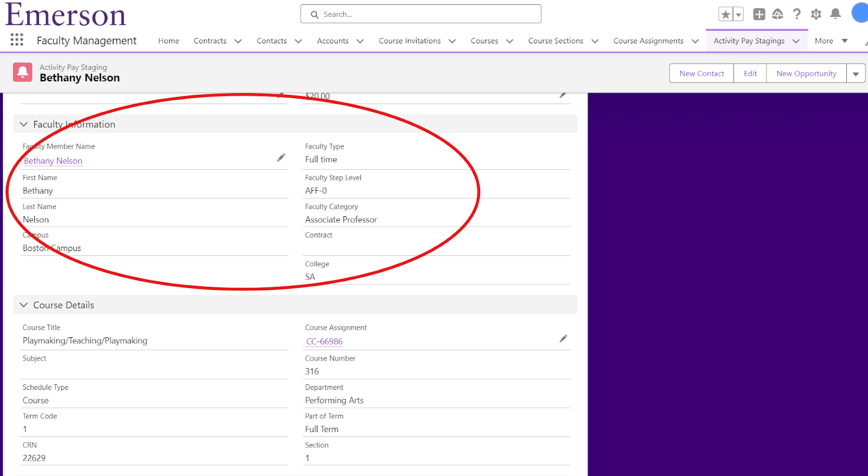Open the Contracts tab

click(210, 41)
